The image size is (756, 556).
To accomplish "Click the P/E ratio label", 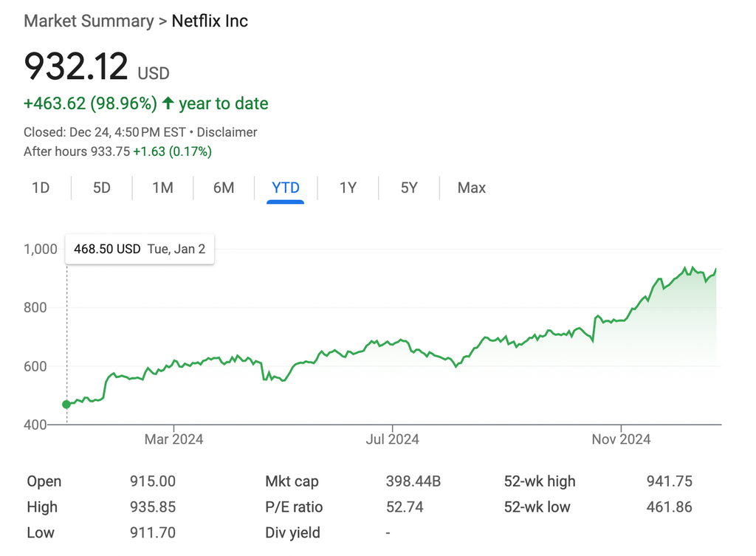I will click(x=294, y=507).
